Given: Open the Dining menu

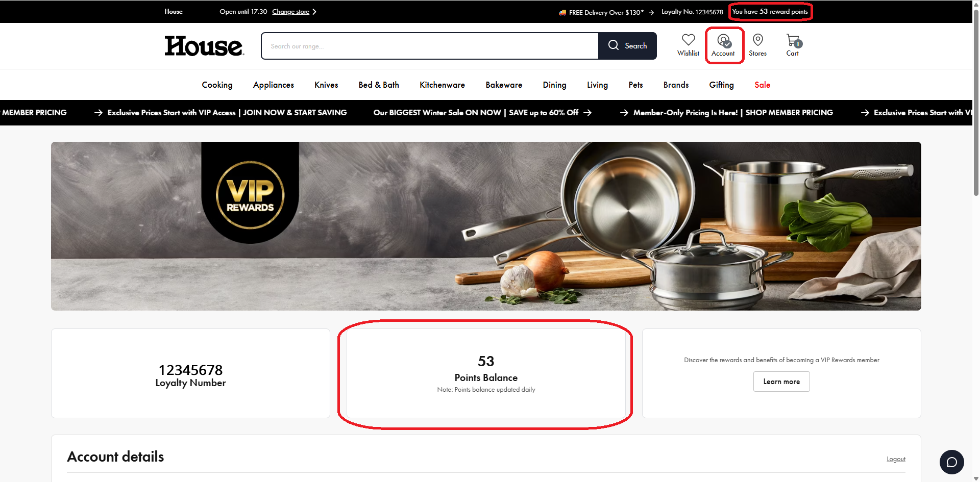Looking at the screenshot, I should point(554,85).
